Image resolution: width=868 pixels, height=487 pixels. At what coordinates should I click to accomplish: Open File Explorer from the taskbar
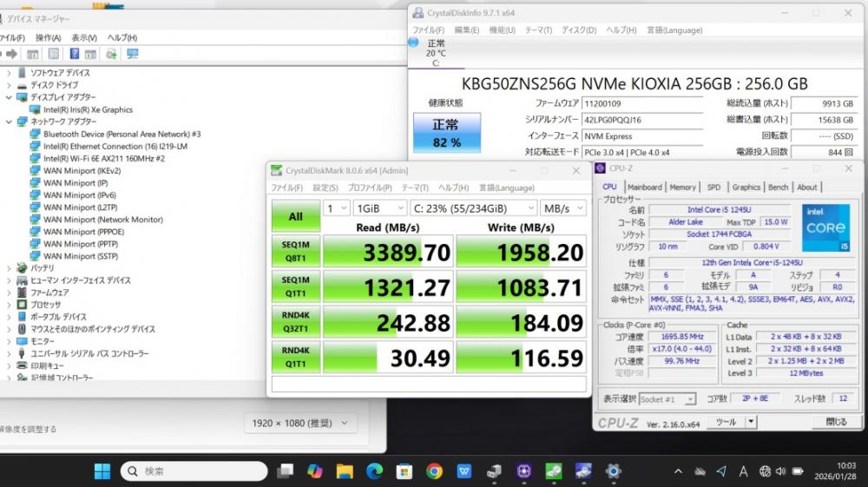(345, 471)
